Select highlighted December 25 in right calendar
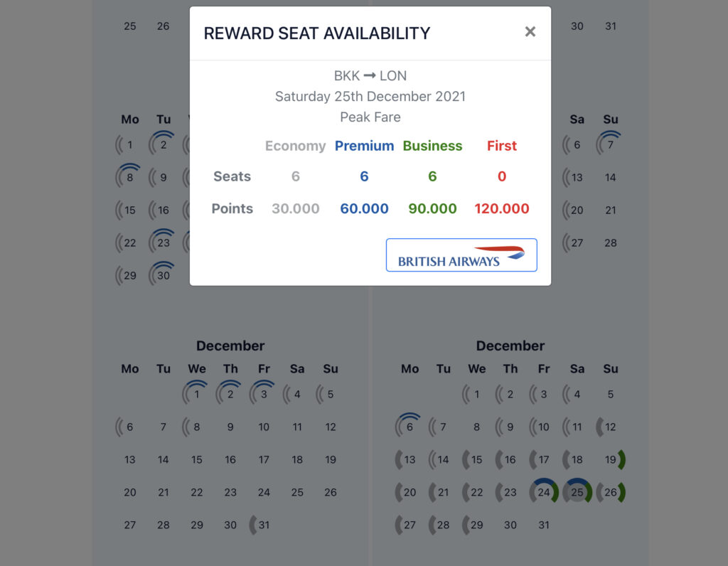Image resolution: width=728 pixels, height=566 pixels. click(577, 492)
